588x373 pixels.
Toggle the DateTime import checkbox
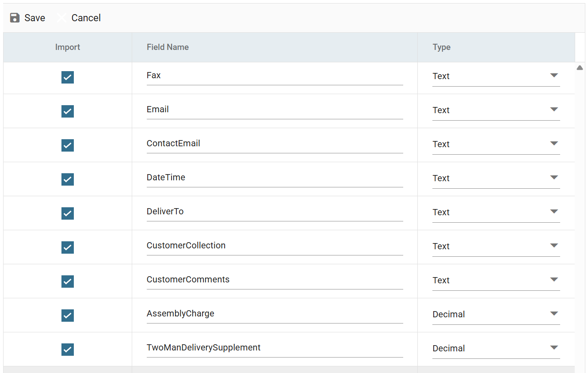[68, 179]
